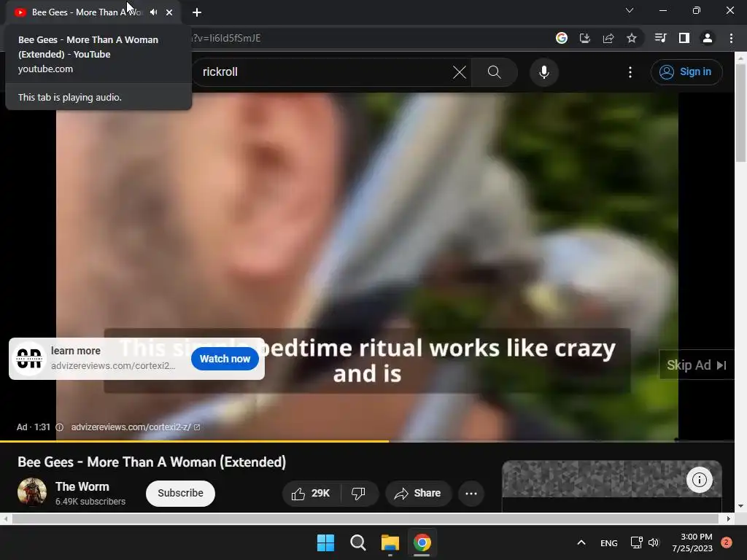Open the media control icon
Screen dimensions: 747x560
pyautogui.click(x=661, y=38)
